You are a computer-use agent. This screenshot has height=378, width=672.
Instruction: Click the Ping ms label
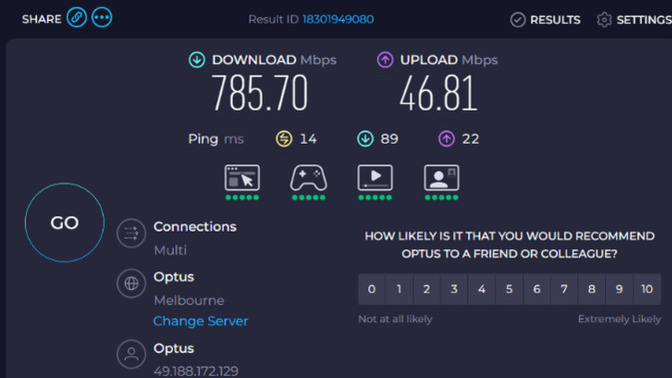(216, 139)
